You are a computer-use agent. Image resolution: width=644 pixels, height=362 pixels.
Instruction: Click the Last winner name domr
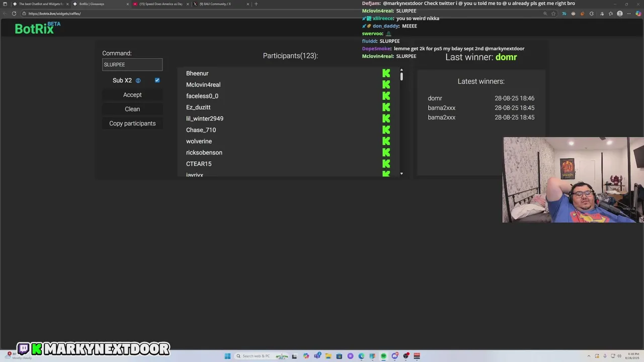coord(506,57)
